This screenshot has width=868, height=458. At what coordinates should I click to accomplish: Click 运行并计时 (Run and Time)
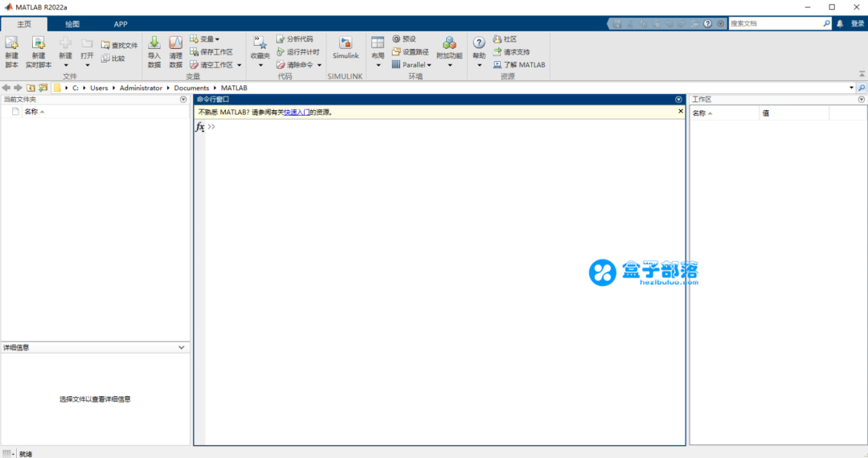pyautogui.click(x=298, y=52)
